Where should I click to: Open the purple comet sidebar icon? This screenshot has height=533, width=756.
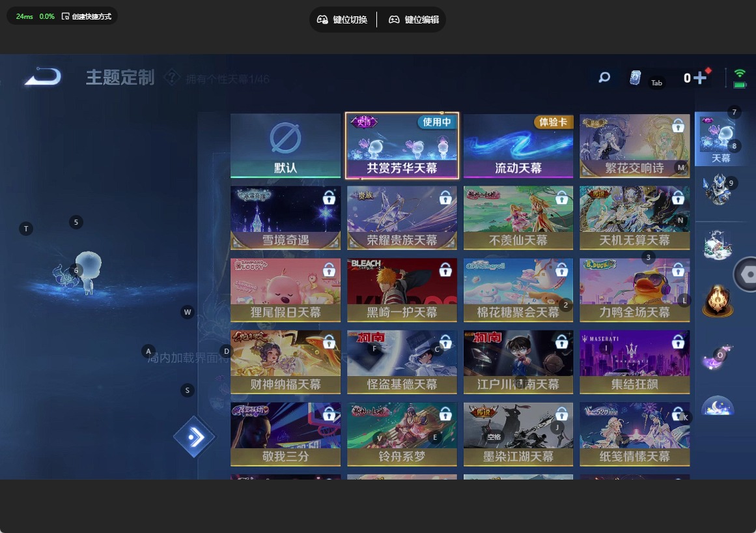click(x=718, y=358)
